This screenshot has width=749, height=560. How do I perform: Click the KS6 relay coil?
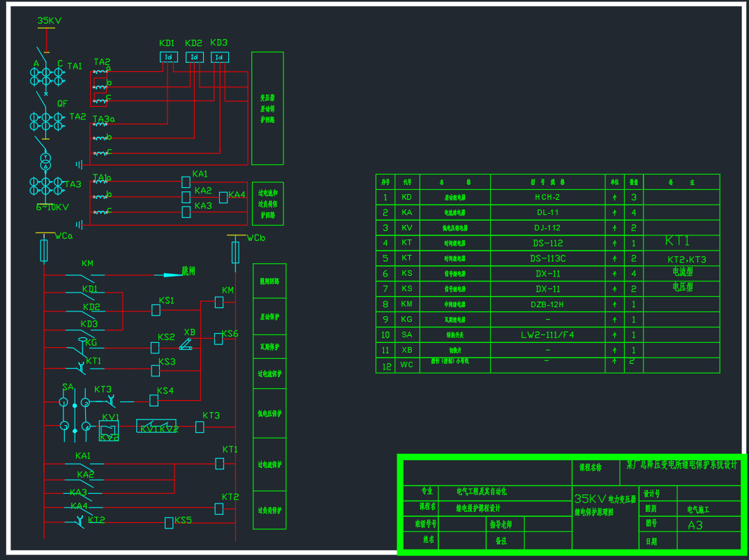[x=218, y=339]
